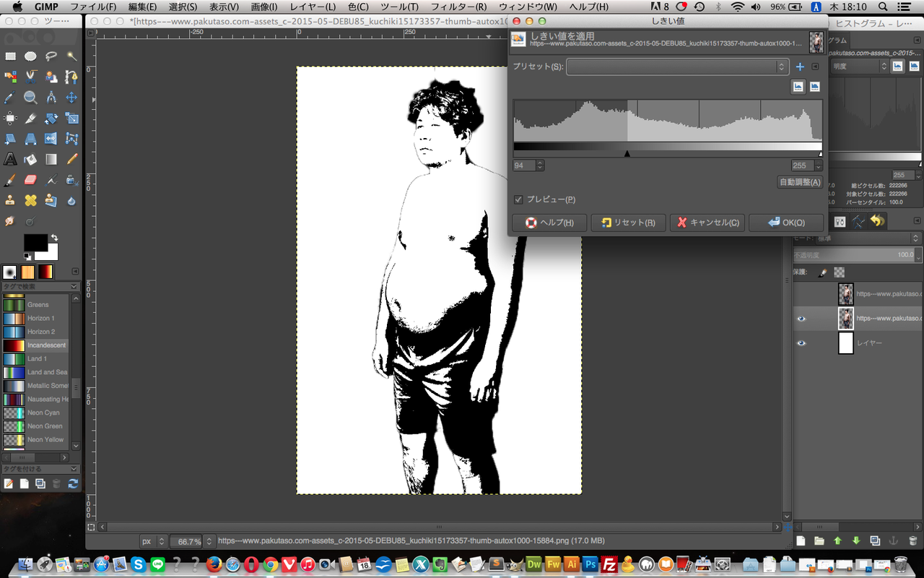The height and width of the screenshot is (578, 924).
Task: Open the 編集(E) menu
Action: click(143, 7)
